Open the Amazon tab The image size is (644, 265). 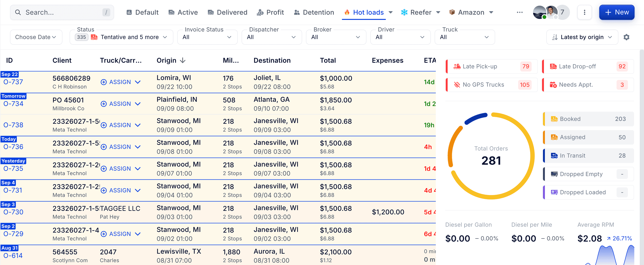coord(467,12)
